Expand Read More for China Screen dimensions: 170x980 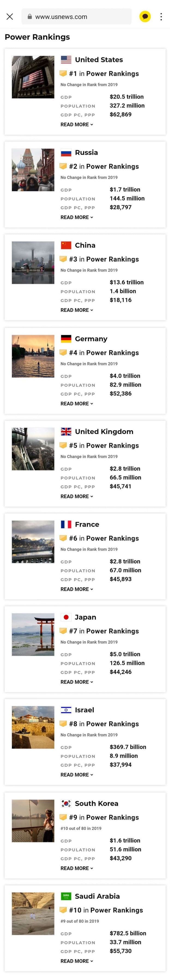pyautogui.click(x=77, y=310)
